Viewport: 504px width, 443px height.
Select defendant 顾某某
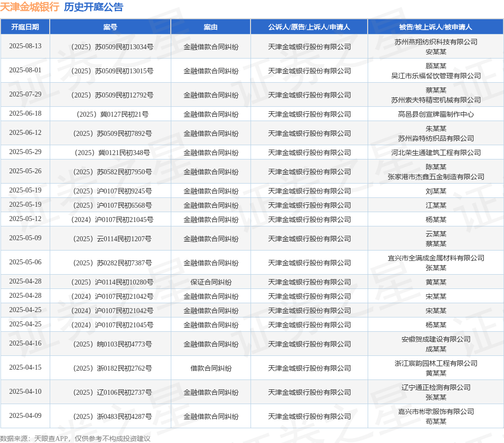click(436, 66)
